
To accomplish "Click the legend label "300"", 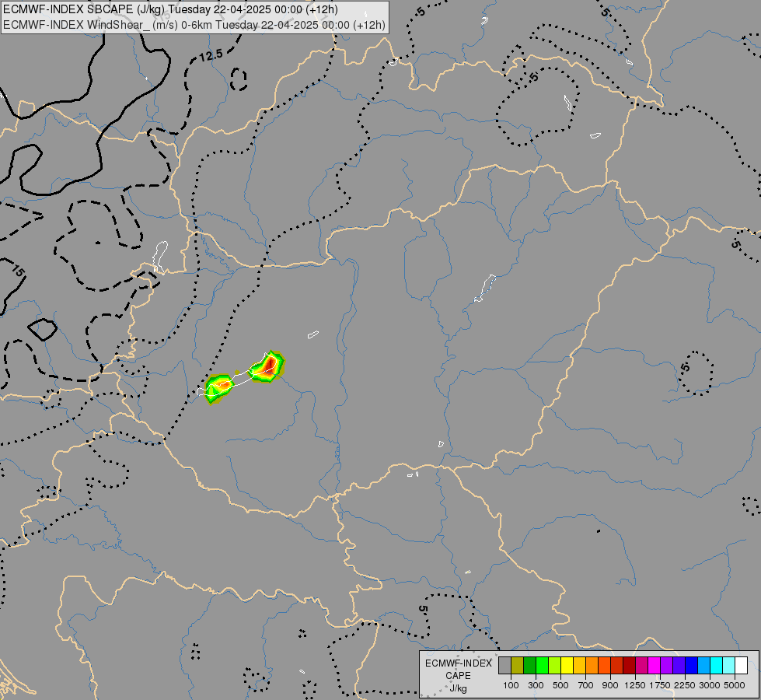I will [536, 685].
